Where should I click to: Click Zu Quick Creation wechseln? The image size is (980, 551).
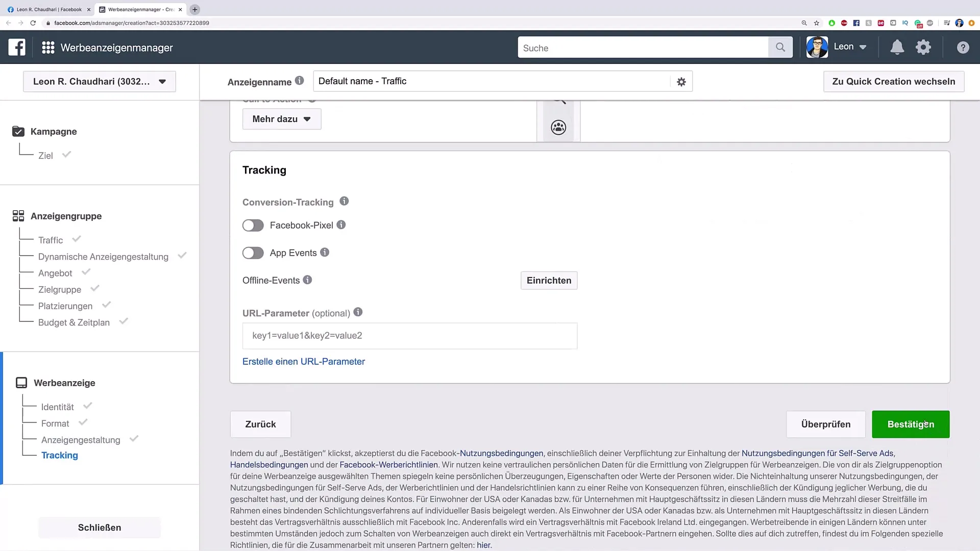(894, 82)
